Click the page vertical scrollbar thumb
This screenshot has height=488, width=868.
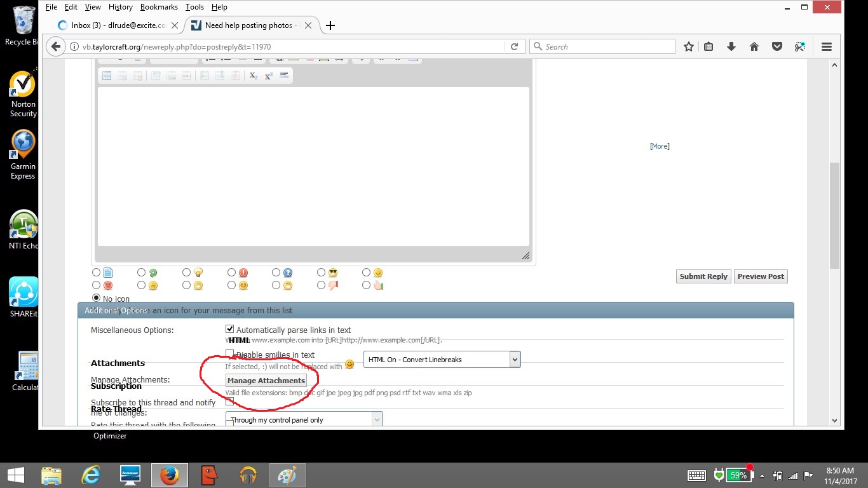coord(834,215)
